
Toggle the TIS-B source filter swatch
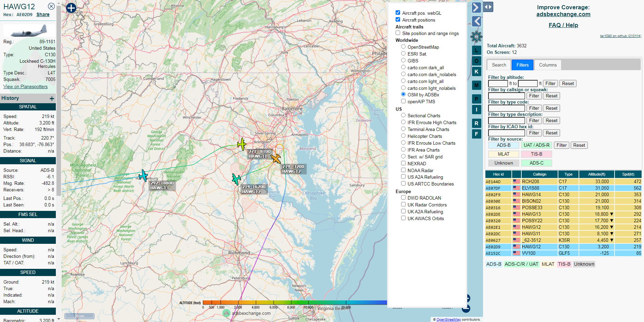[x=536, y=154]
